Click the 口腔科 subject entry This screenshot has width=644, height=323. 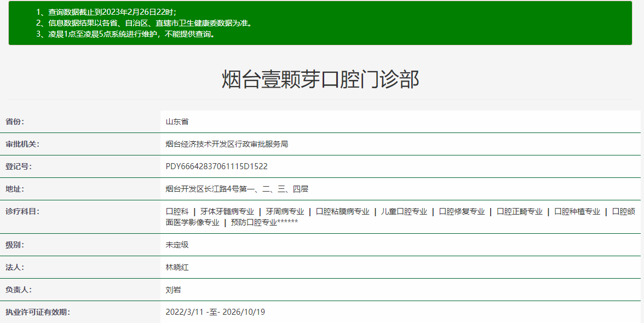point(177,211)
